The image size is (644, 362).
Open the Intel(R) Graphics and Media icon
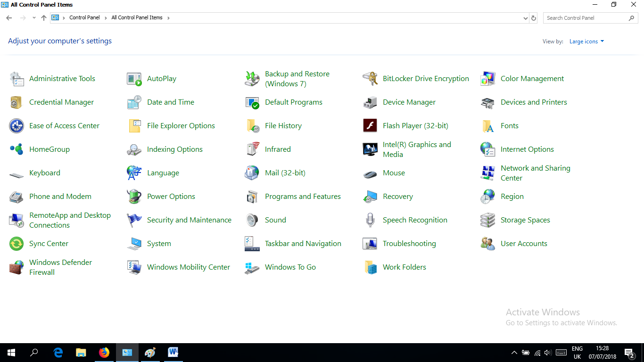(370, 149)
